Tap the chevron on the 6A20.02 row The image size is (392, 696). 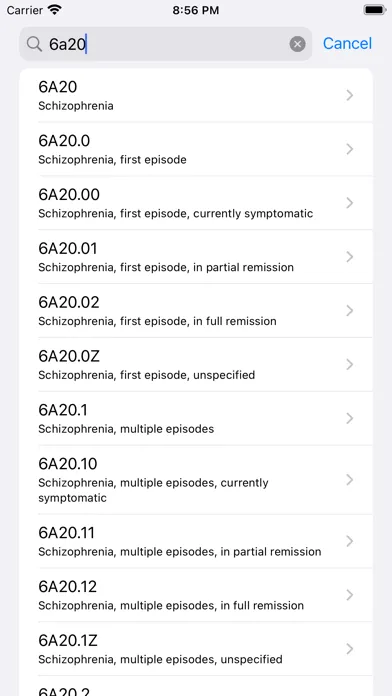click(x=350, y=311)
